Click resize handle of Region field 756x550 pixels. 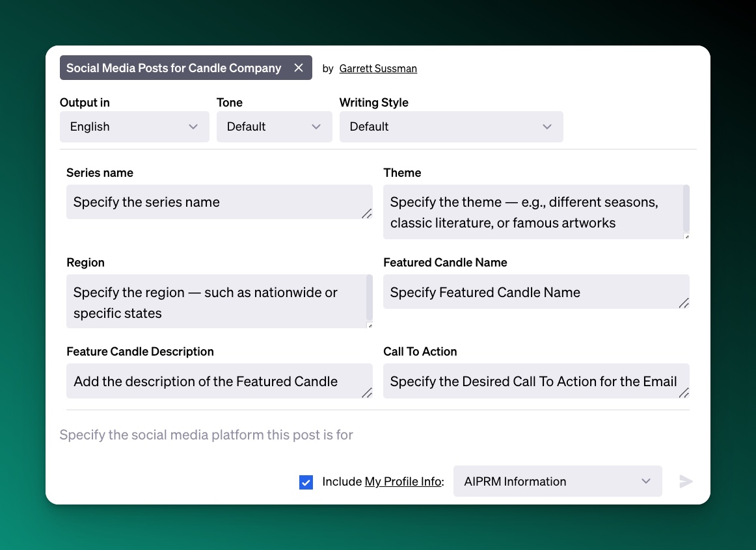click(370, 325)
